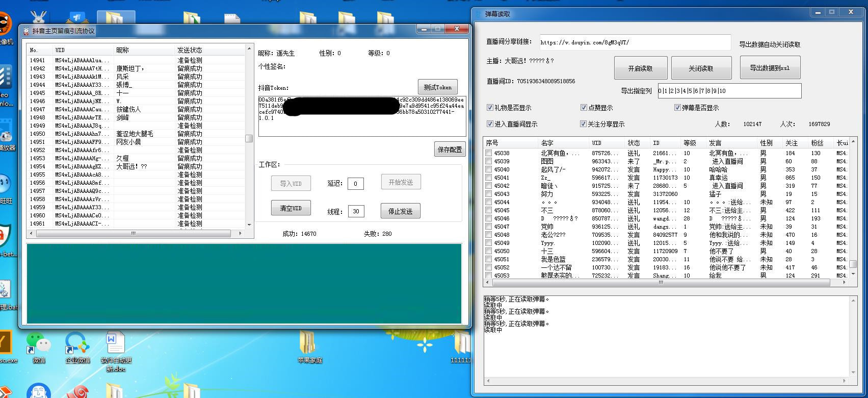868x398 pixels.
Task: Sort by the No. column header
Action: point(40,50)
